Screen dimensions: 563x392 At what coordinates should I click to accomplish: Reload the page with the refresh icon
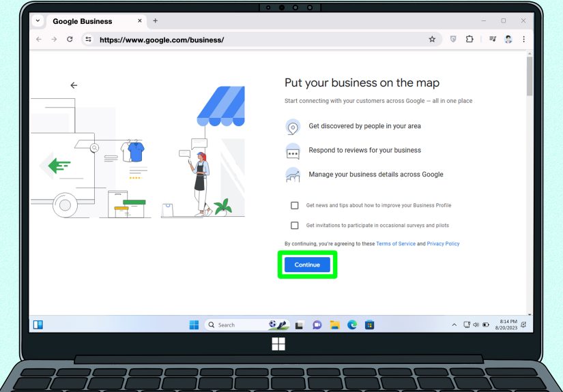70,39
